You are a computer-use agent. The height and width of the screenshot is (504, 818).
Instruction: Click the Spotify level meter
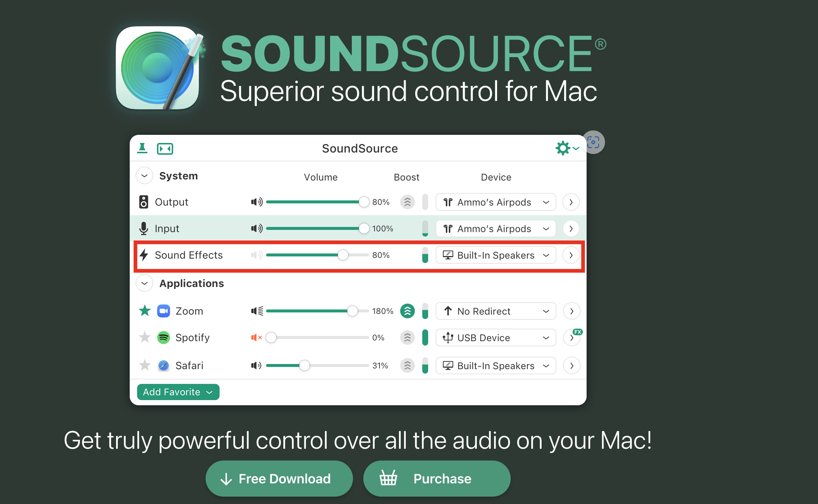pos(425,337)
